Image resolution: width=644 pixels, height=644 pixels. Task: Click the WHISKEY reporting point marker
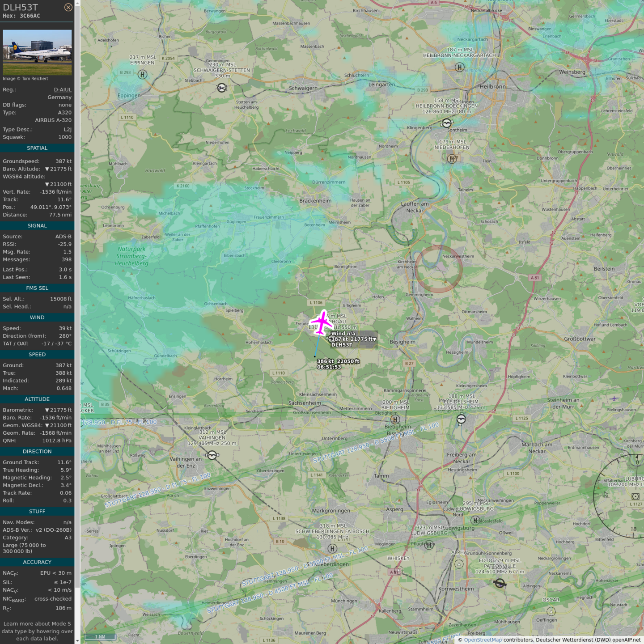(398, 570)
